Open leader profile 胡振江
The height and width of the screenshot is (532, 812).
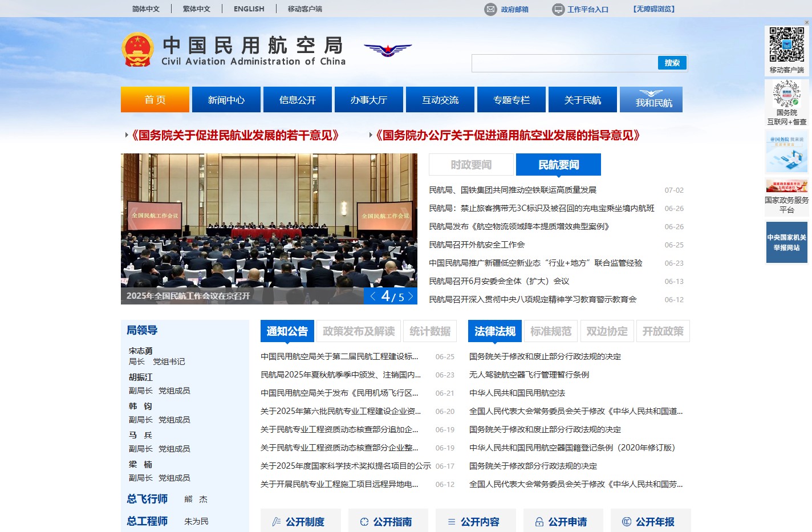(141, 377)
